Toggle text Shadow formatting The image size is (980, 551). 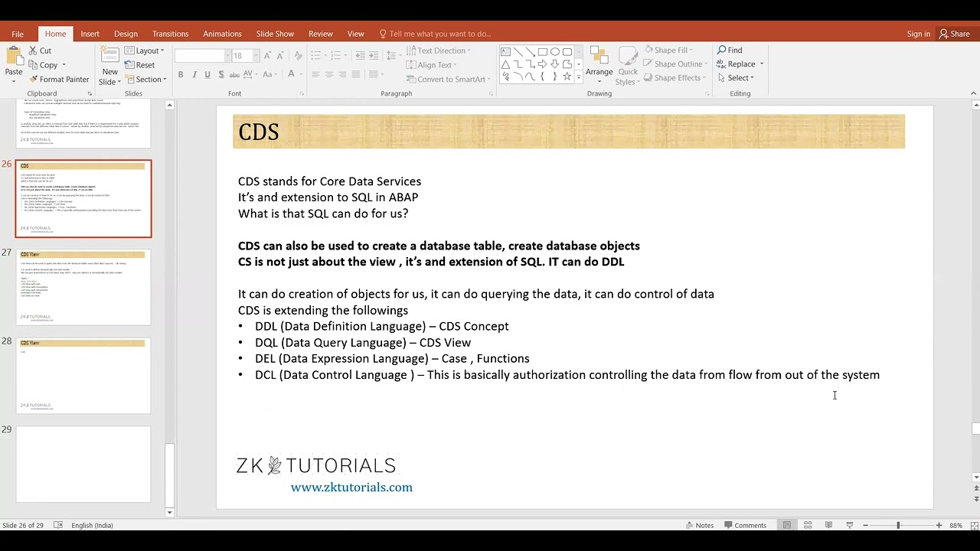point(221,75)
